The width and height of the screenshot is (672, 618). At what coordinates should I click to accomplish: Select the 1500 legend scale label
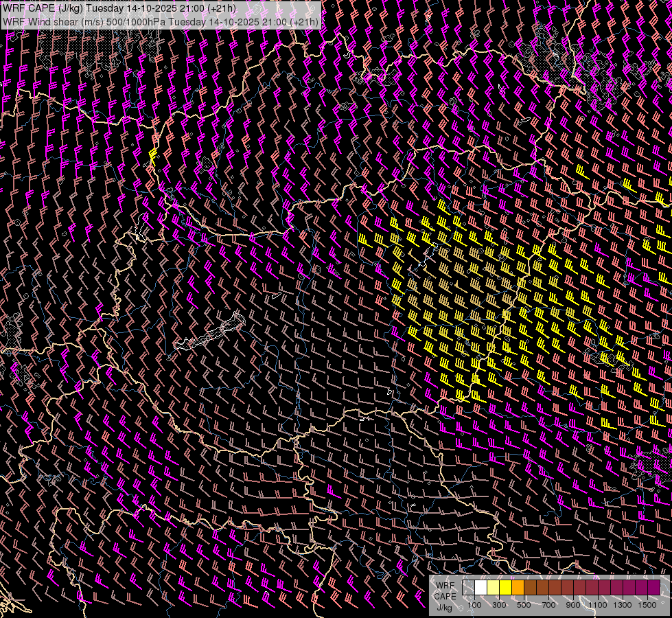(x=647, y=606)
